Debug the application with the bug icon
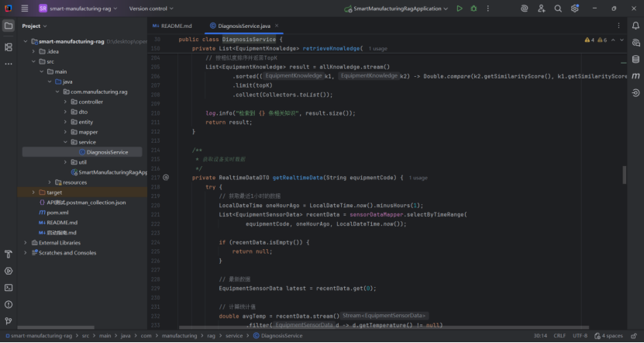The height and width of the screenshot is (343, 644). [x=474, y=9]
